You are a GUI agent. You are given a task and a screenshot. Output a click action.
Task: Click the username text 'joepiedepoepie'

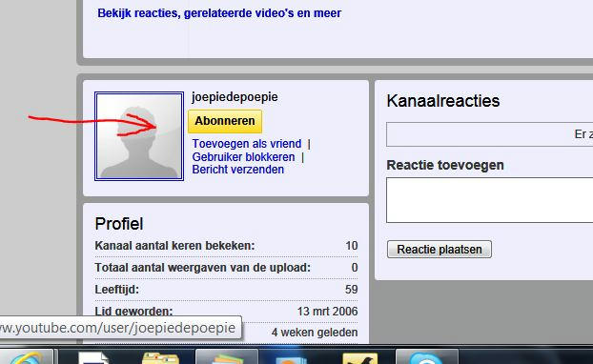pos(235,97)
